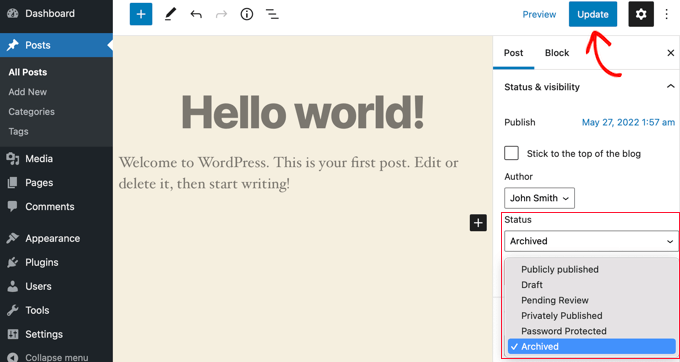This screenshot has width=680, height=362.
Task: Click the Users person icon
Action: [x=13, y=286]
